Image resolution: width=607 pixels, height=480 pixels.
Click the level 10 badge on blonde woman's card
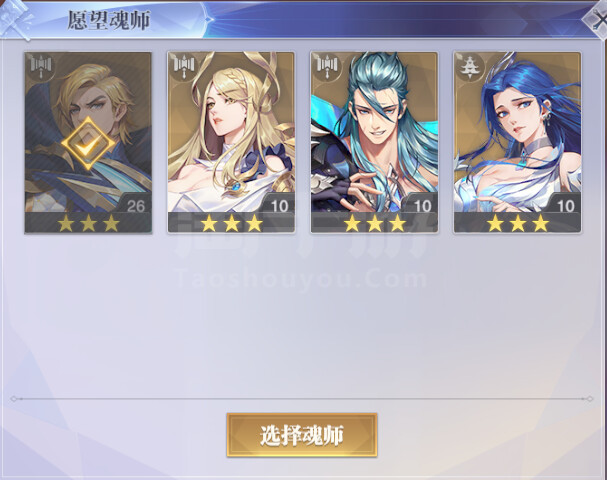click(x=279, y=205)
